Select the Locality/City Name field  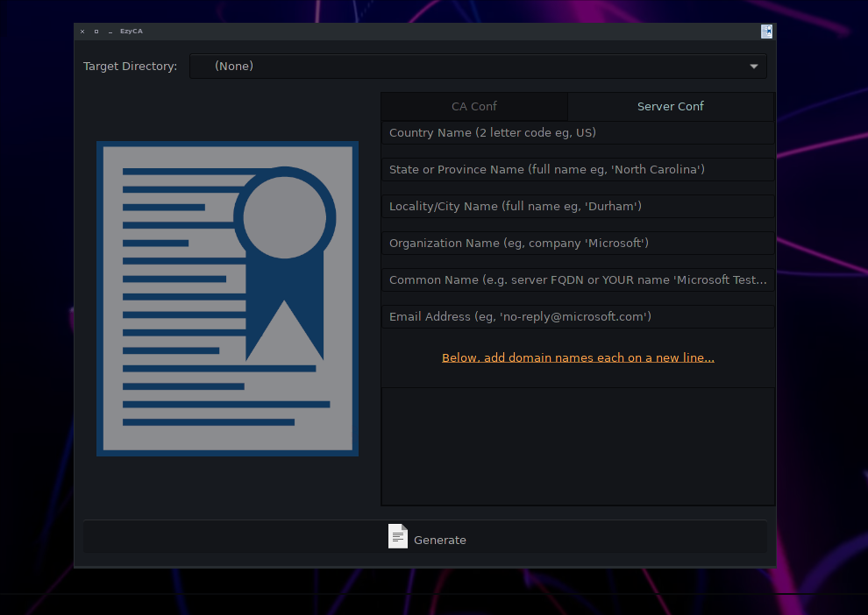coord(578,206)
